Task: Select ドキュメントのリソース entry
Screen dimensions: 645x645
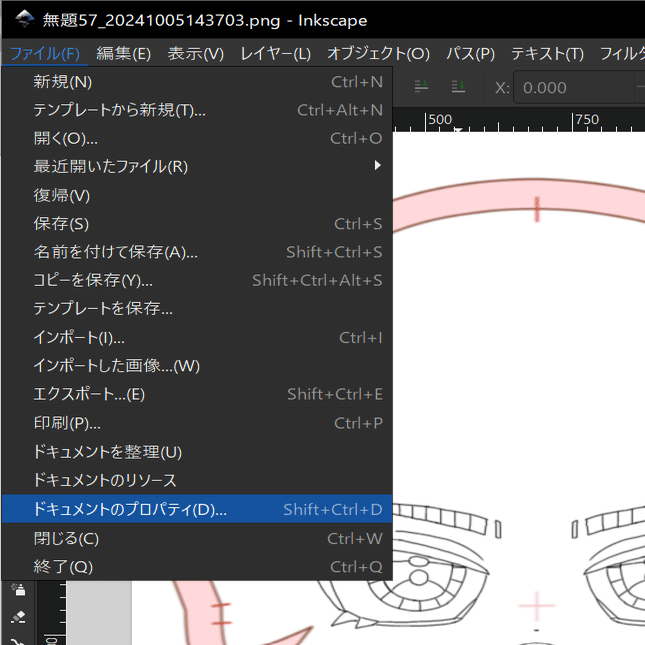Action: (x=197, y=480)
